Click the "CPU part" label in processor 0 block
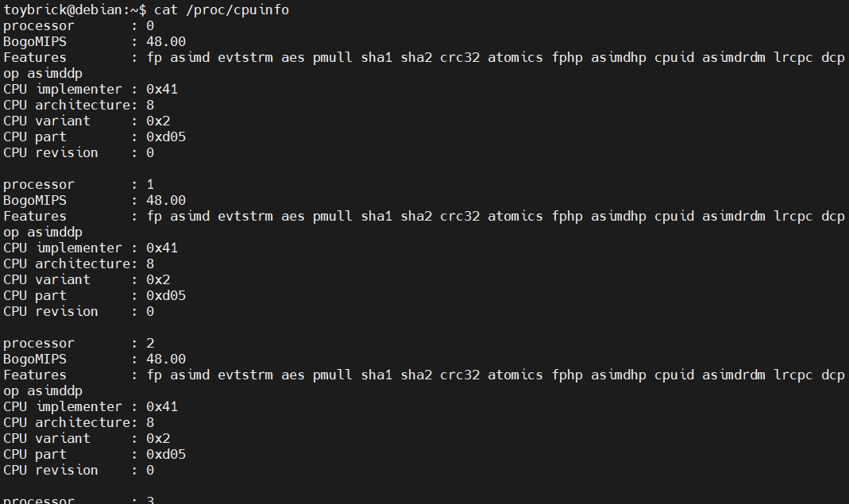This screenshot has height=504, width=849. 35,137
